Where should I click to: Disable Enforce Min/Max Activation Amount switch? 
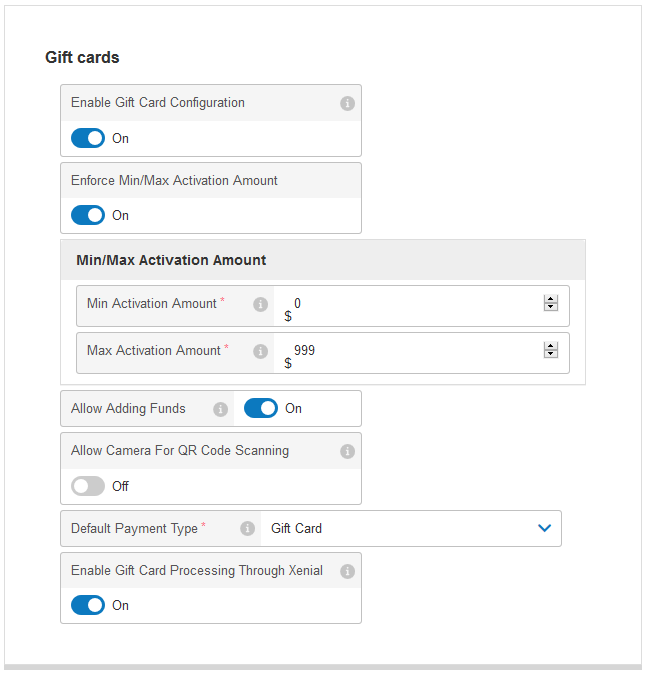point(88,215)
